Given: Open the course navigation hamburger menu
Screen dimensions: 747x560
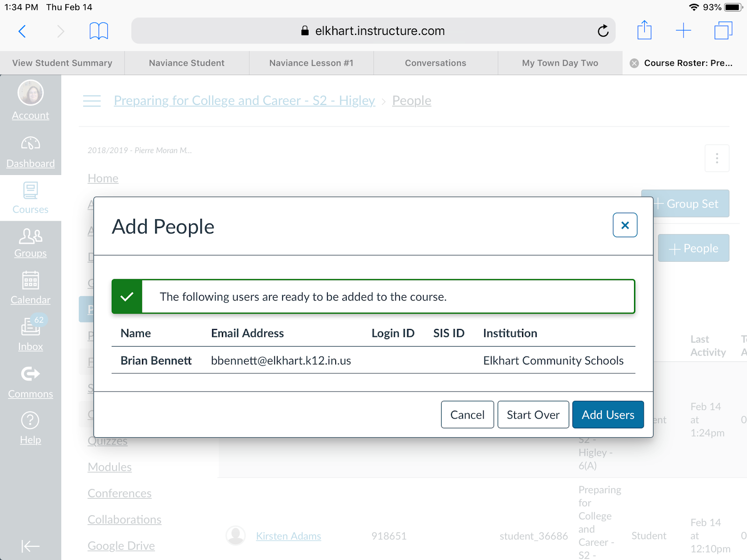Looking at the screenshot, I should 92,100.
